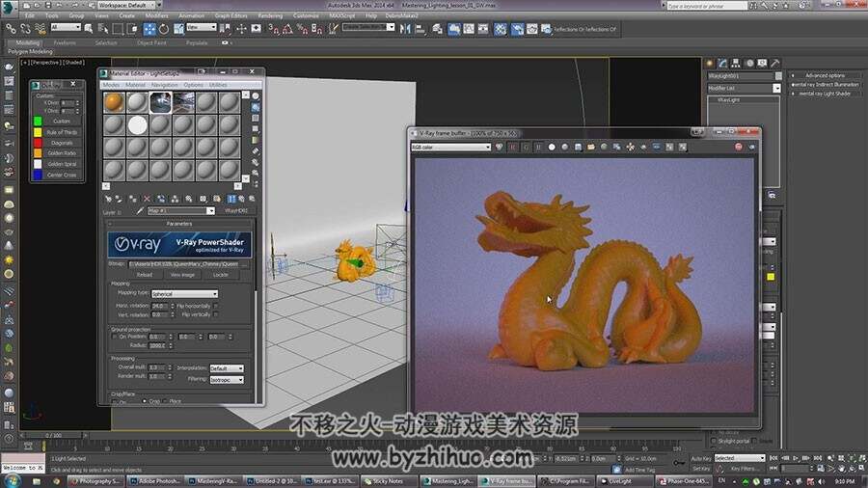Click the 3ds Max application logo button
Image resolution: width=868 pixels, height=488 pixels.
click(8, 7)
